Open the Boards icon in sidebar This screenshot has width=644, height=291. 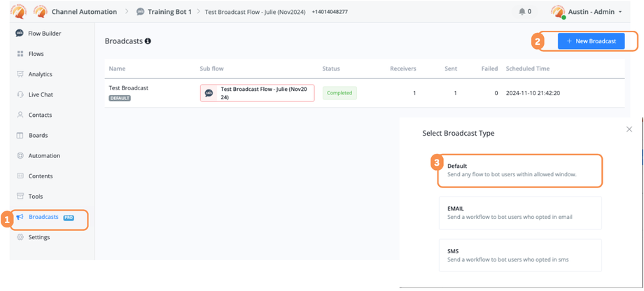coord(20,135)
